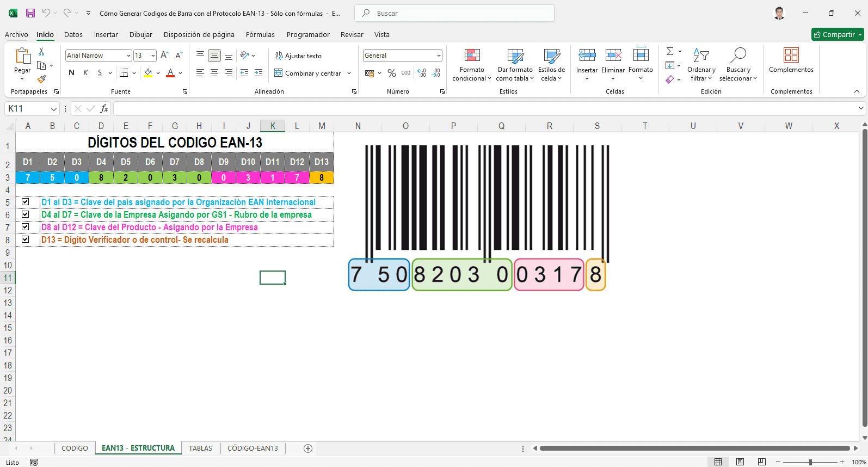This screenshot has width=868, height=467.
Task: Toggle Ajustar texto wrap text
Action: (298, 56)
